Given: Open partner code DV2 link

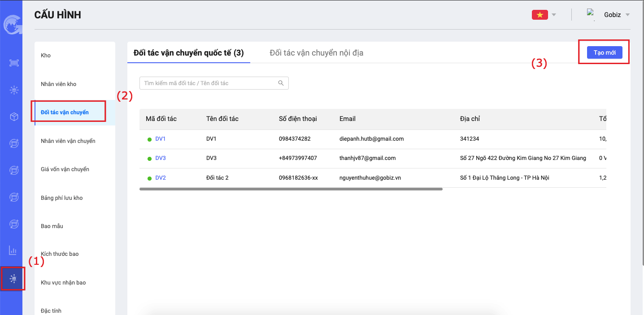Looking at the screenshot, I should [160, 178].
